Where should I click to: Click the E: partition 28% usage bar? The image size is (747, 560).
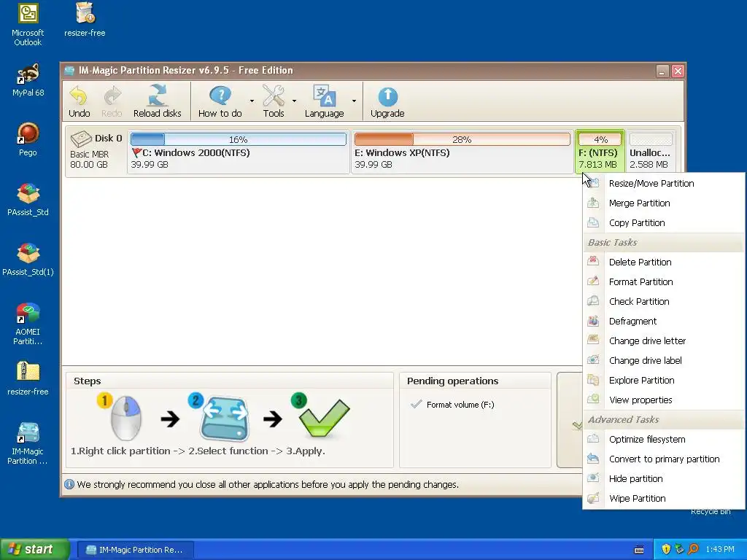[462, 139]
